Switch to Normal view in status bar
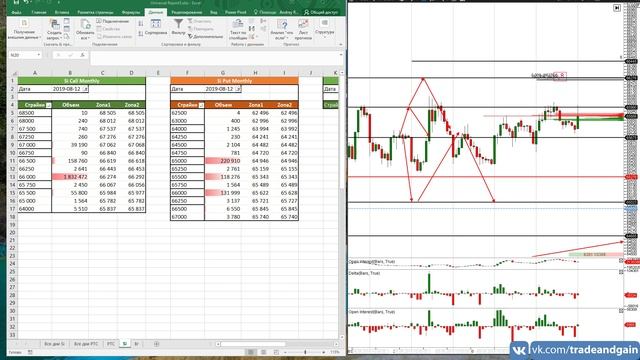The image size is (640, 360). click(x=251, y=352)
